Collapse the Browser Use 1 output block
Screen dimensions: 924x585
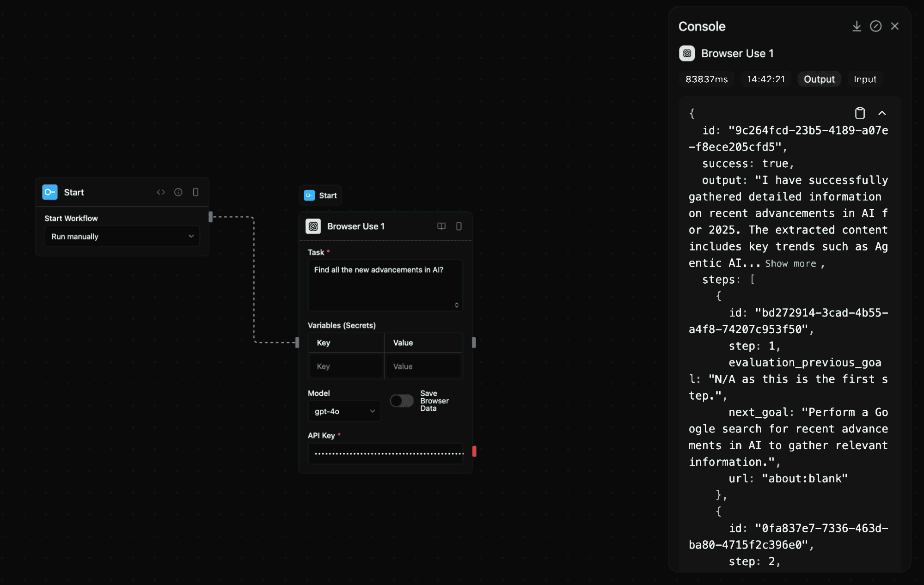point(883,113)
